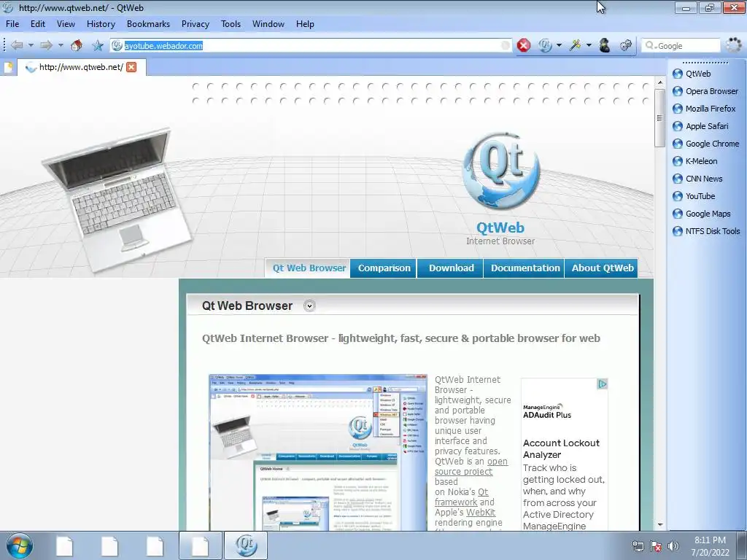The image size is (747, 560).
Task: Click the QtWeb globe toolbar icon
Action: point(545,45)
